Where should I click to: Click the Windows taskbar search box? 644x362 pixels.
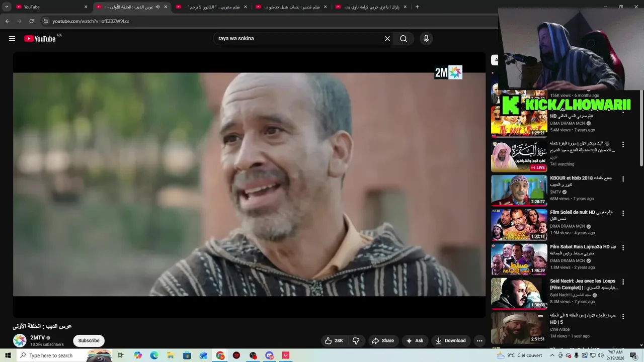coord(64,355)
